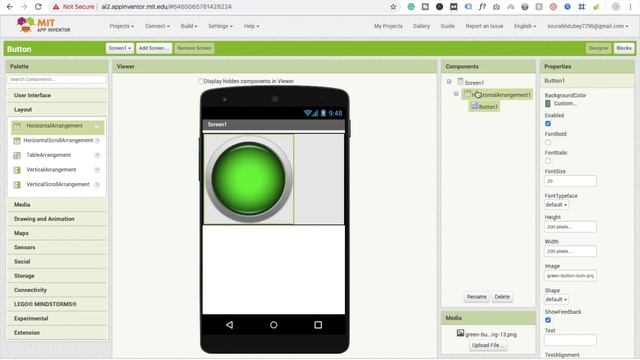Image resolution: width=640 pixels, height=360 pixels.
Task: Open the Settings menu
Action: 220,26
